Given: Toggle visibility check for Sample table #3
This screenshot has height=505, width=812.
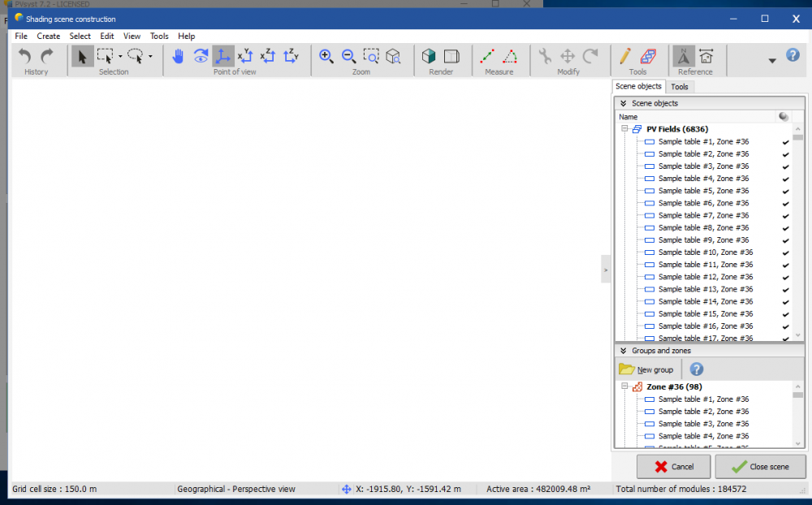Looking at the screenshot, I should click(784, 166).
